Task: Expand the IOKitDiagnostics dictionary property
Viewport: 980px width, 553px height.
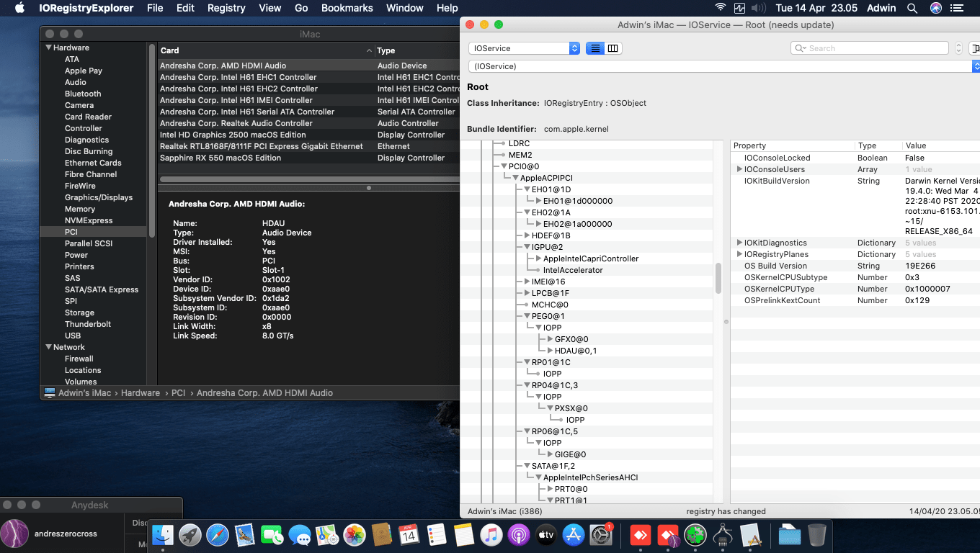Action: click(739, 243)
